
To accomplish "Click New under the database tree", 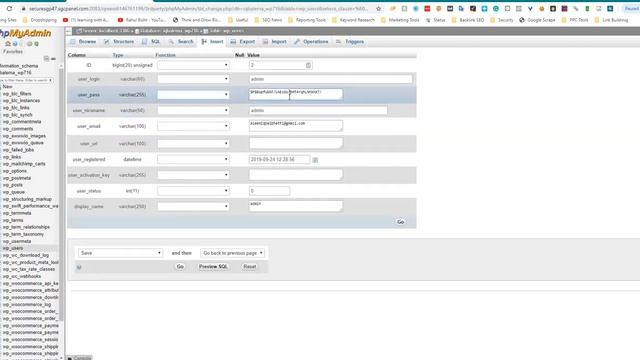I will [7, 87].
